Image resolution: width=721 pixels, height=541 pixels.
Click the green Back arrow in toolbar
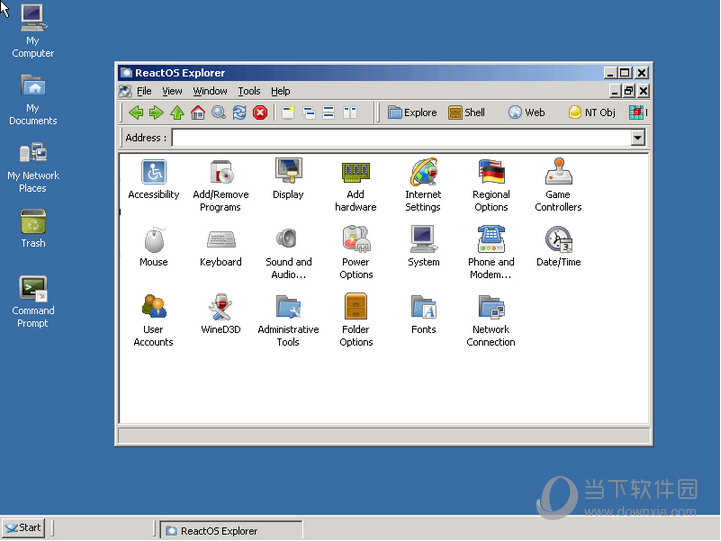click(136, 113)
